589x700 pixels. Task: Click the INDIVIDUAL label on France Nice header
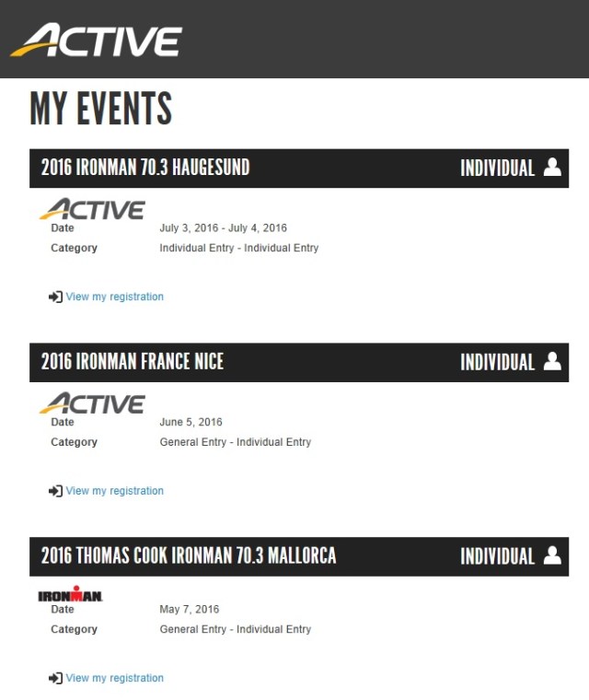497,362
